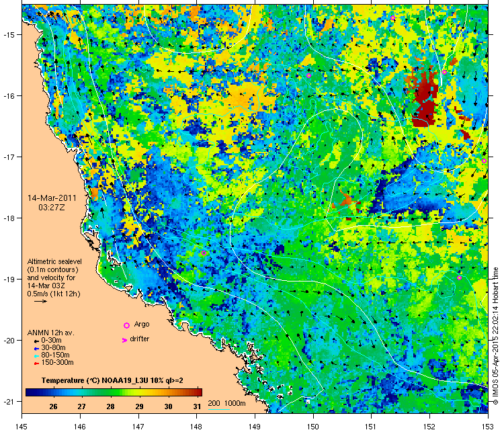Click the 'drifter' legend label
This screenshot has height=430, width=504.
point(140,339)
